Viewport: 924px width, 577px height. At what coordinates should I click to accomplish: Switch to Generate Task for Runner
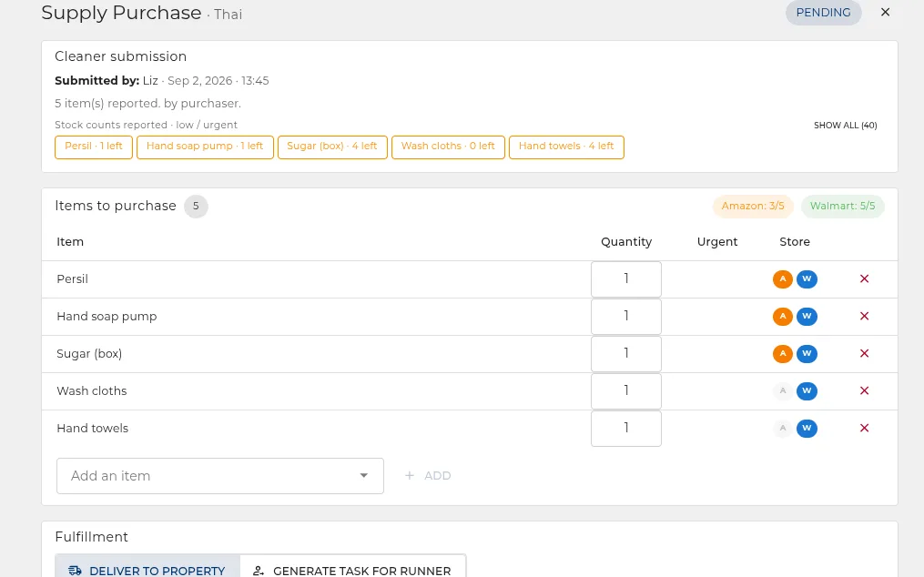click(x=352, y=570)
